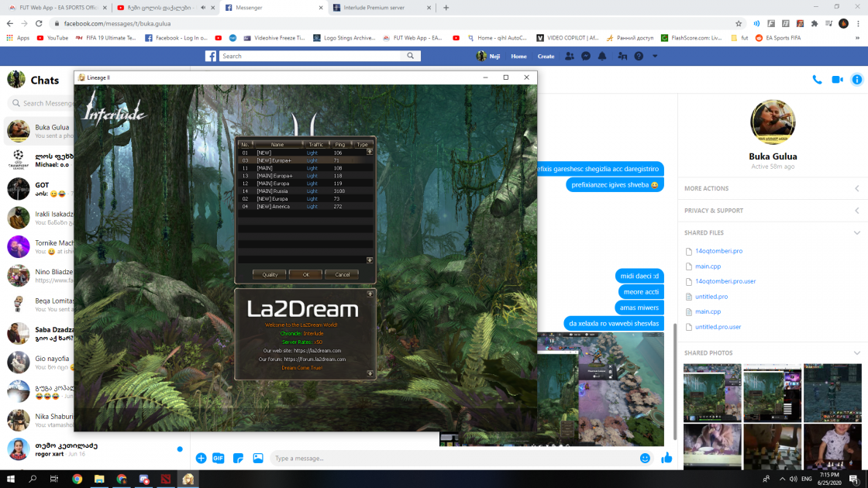868x488 pixels.
Task: Sort the server list by Ping column
Action: (339, 145)
